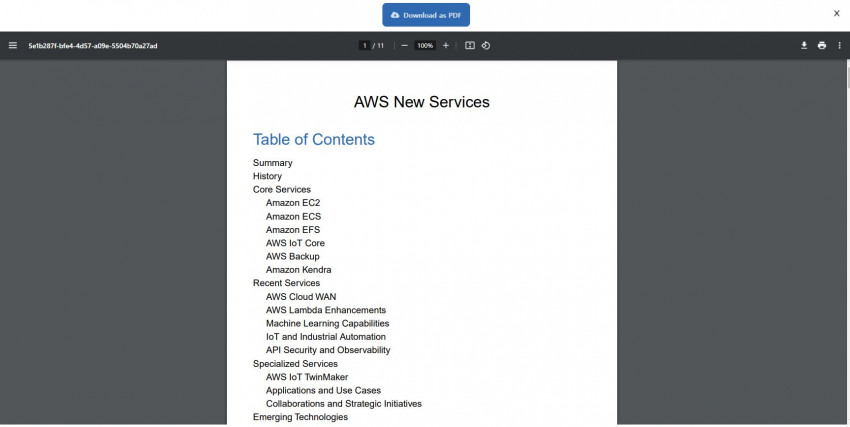
Task: Jump to the History section link
Action: [267, 176]
